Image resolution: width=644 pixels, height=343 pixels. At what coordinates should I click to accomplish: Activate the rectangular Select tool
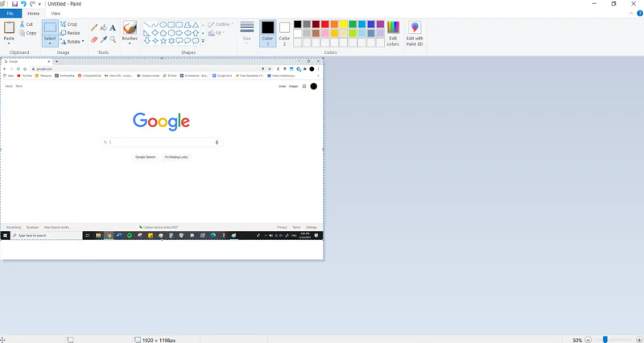tap(50, 28)
